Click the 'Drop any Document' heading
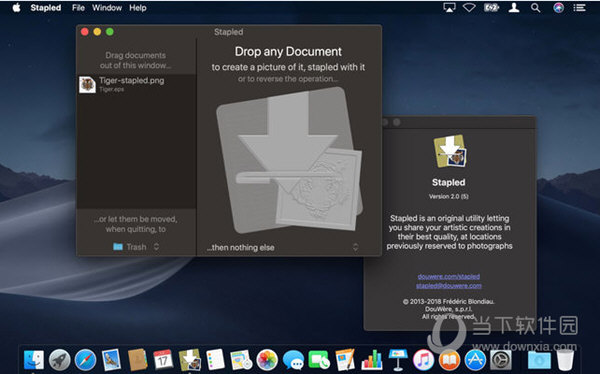Screen dimensions: 600x374 pyautogui.click(x=288, y=51)
